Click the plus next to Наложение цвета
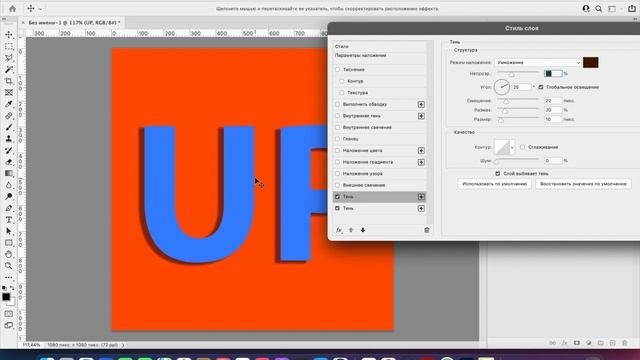The image size is (640, 360). click(x=421, y=151)
